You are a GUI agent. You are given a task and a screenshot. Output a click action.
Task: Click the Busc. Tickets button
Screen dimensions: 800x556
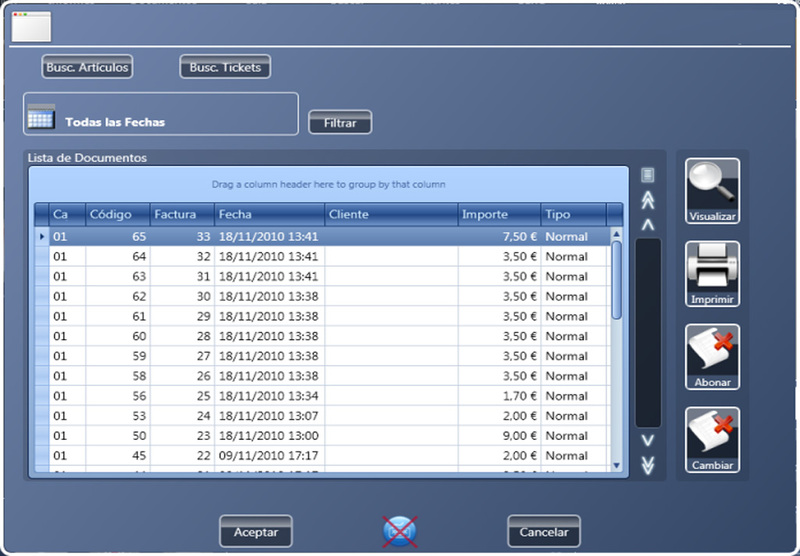[x=225, y=67]
